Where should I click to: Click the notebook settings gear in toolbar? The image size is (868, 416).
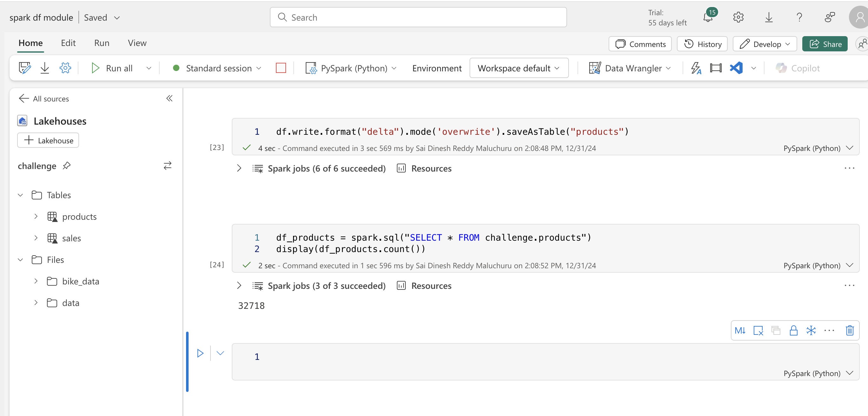coord(65,68)
